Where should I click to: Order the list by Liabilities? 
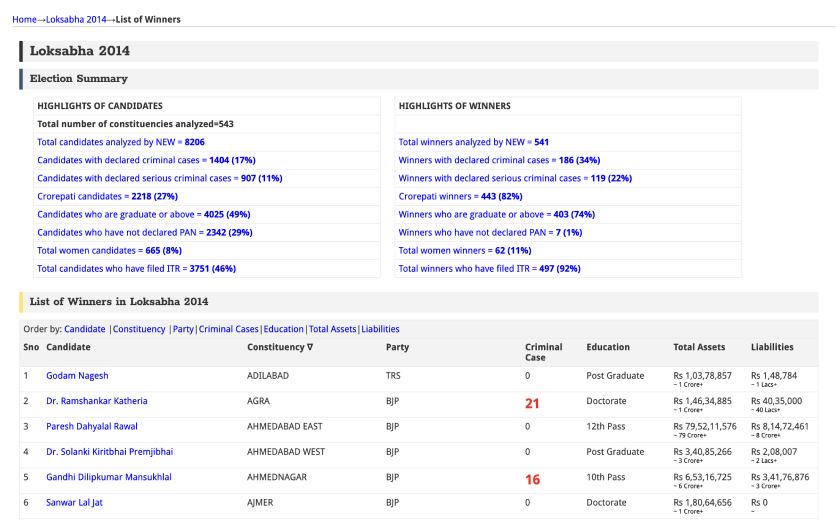(x=380, y=329)
